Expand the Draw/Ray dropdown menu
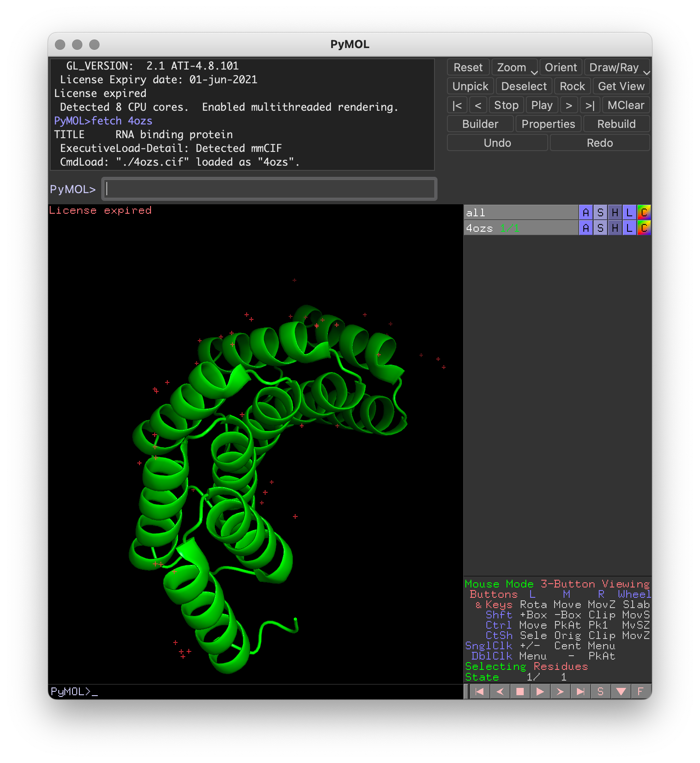 (x=646, y=72)
